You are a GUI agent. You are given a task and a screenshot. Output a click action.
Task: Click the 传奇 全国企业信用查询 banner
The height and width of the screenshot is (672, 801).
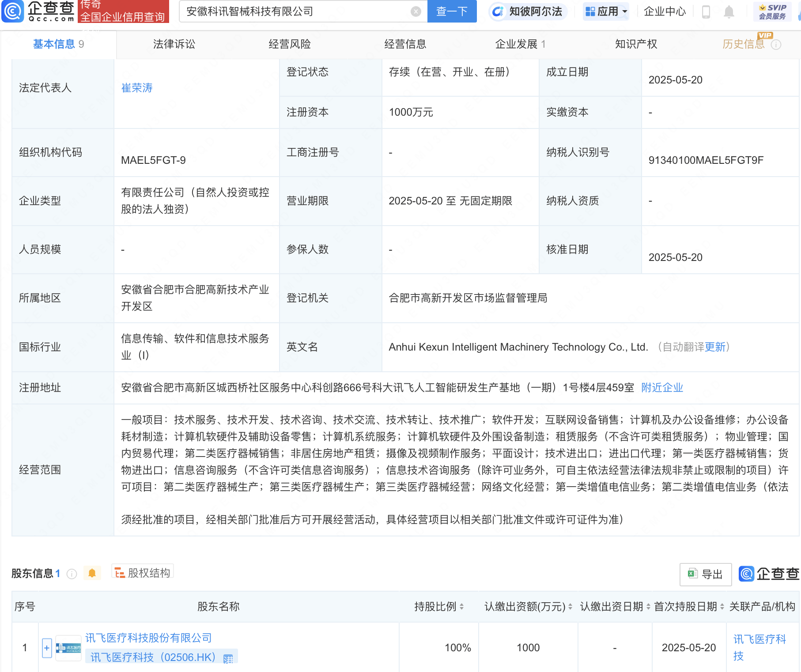[x=123, y=11]
